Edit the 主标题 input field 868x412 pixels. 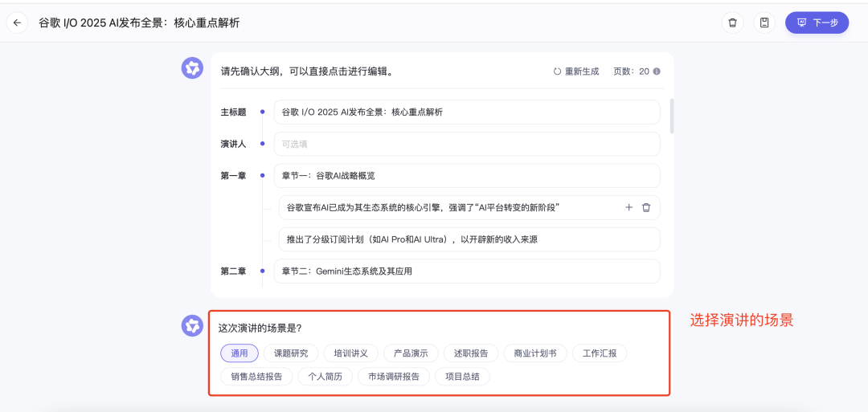467,112
